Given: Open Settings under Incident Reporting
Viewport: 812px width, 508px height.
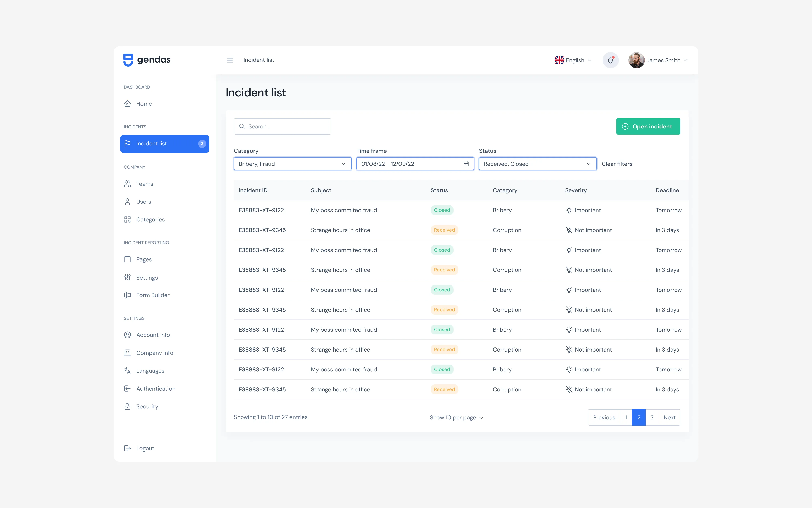Looking at the screenshot, I should click(165, 278).
